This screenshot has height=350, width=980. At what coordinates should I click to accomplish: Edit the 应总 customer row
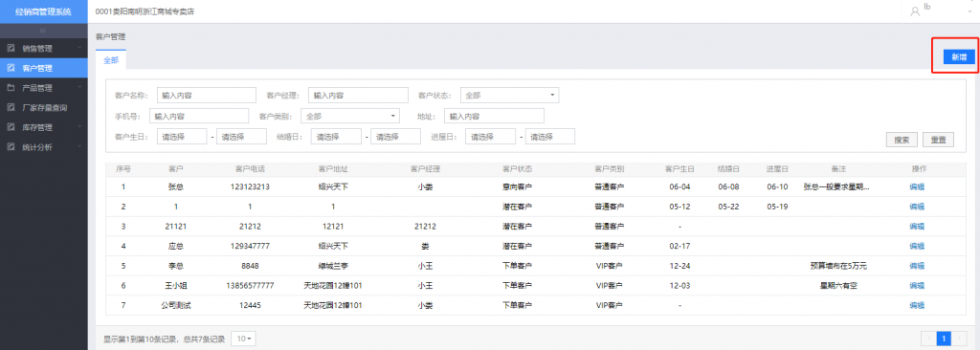(x=916, y=247)
